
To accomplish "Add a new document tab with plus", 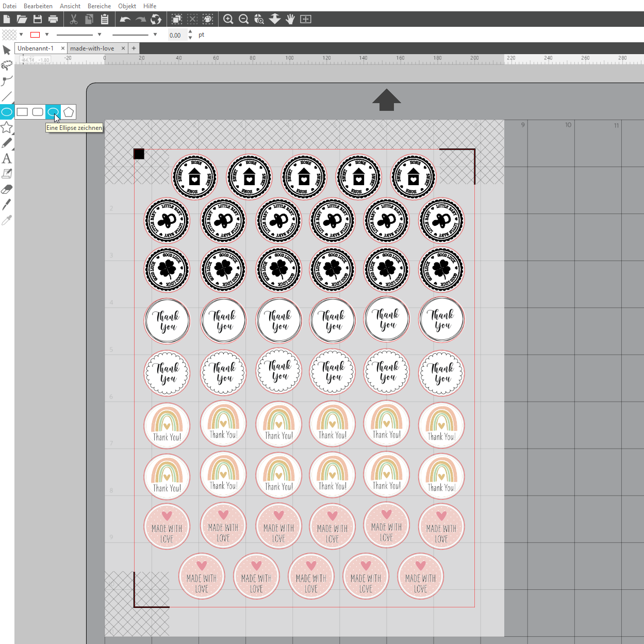I will pyautogui.click(x=134, y=48).
